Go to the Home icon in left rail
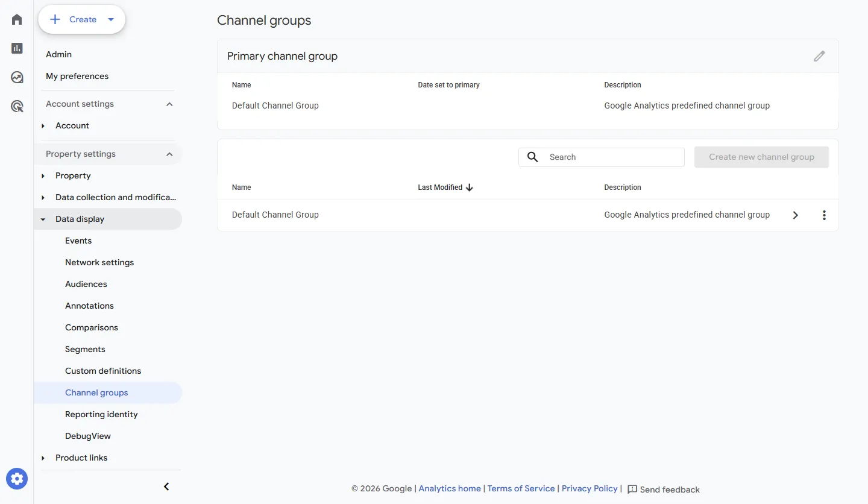This screenshot has height=504, width=868. pyautogui.click(x=17, y=19)
